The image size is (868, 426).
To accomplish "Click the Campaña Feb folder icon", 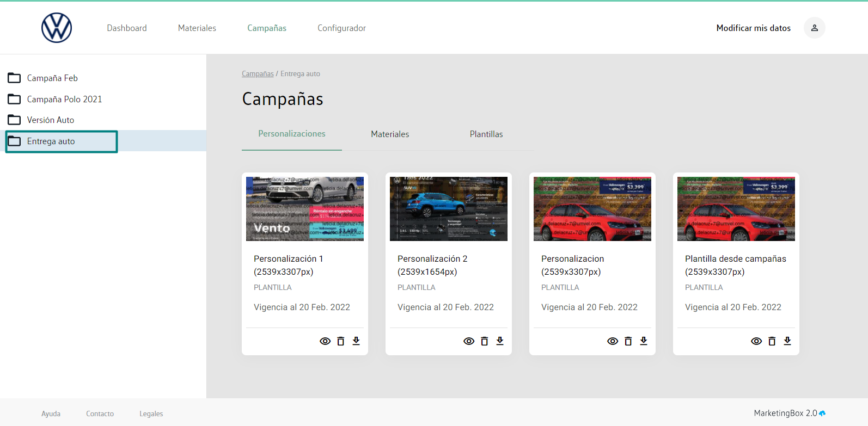I will pos(14,78).
